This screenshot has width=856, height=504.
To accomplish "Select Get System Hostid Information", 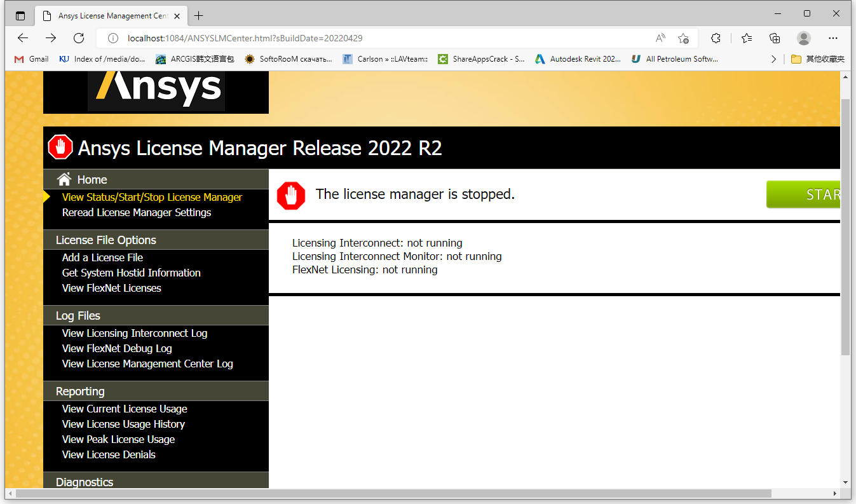I will click(x=131, y=273).
